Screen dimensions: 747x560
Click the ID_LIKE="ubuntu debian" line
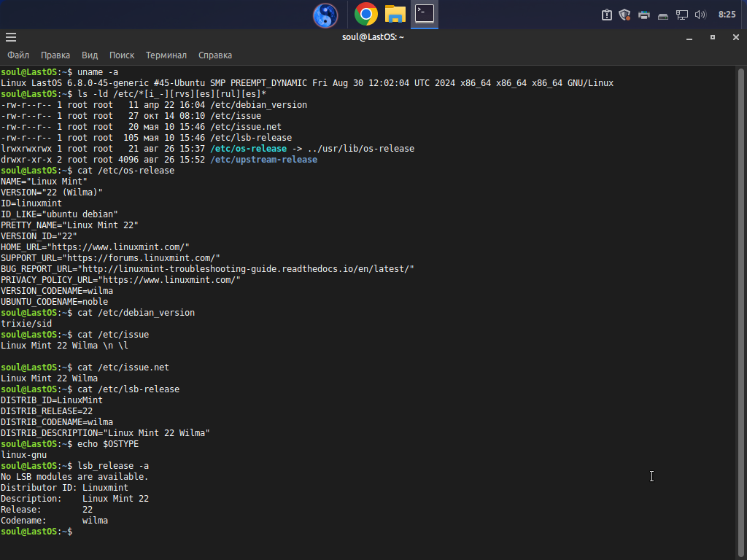pos(59,214)
